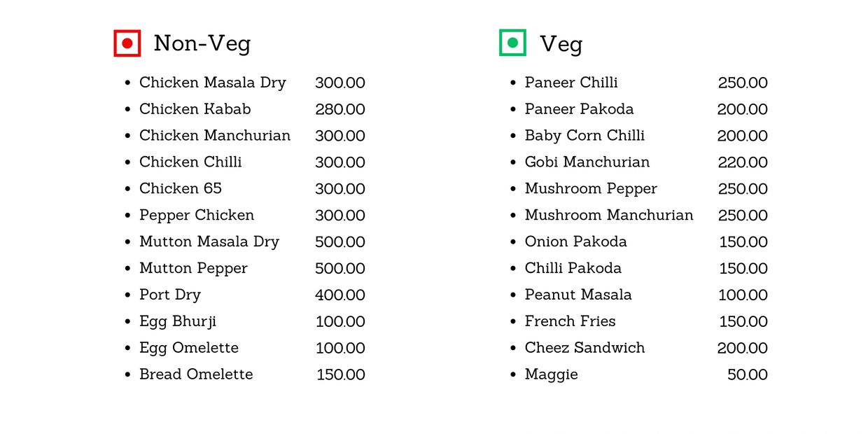Select the Veg section heading
The height and width of the screenshot is (434, 868).
pos(561,44)
